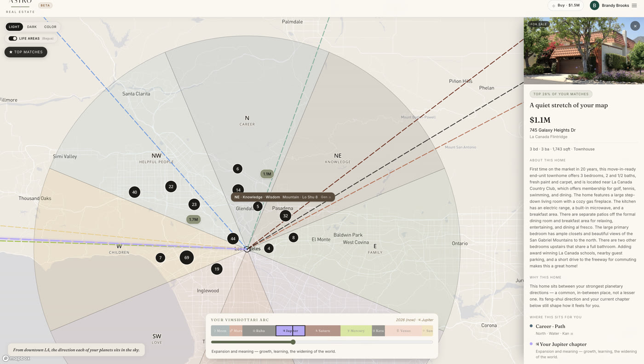The height and width of the screenshot is (364, 644).
Task: Click the W Children sector label
Action: (119, 249)
